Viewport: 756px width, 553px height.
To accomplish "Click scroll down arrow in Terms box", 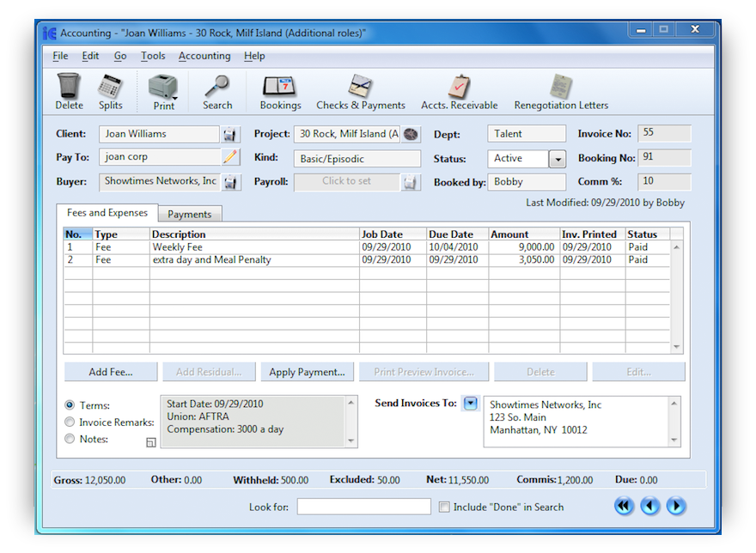I will [x=351, y=441].
